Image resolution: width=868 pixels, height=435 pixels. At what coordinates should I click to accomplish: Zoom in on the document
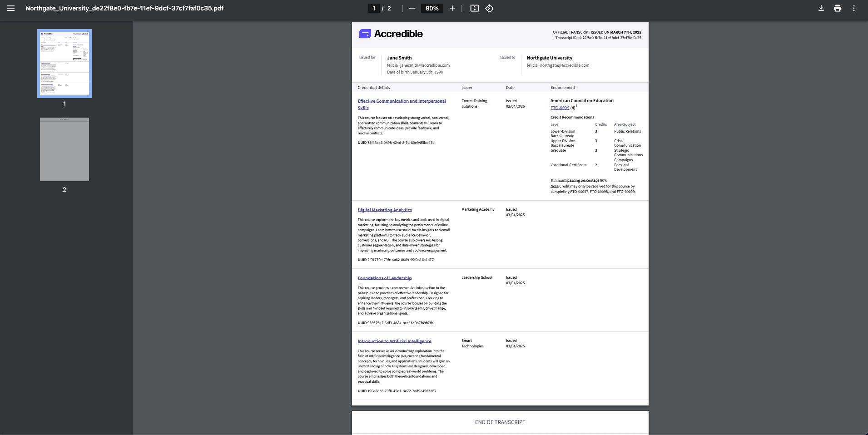(x=451, y=8)
